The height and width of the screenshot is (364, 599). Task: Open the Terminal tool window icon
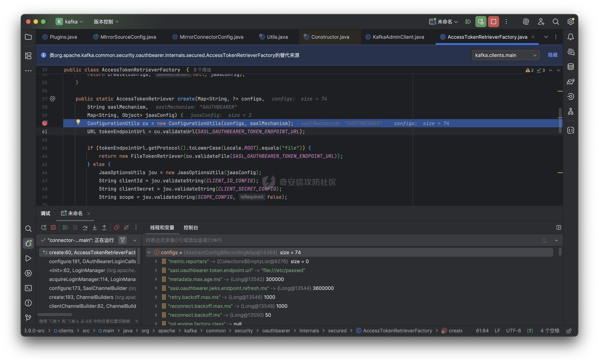click(x=28, y=288)
